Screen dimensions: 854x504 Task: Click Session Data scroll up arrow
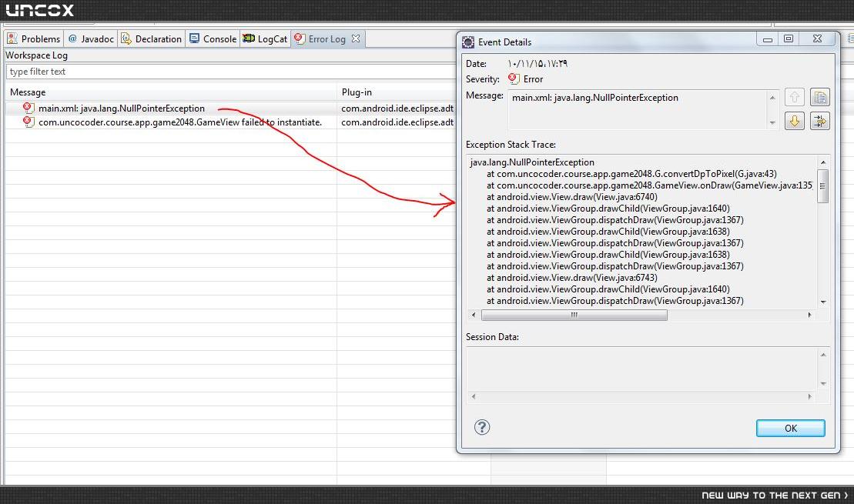pos(823,355)
